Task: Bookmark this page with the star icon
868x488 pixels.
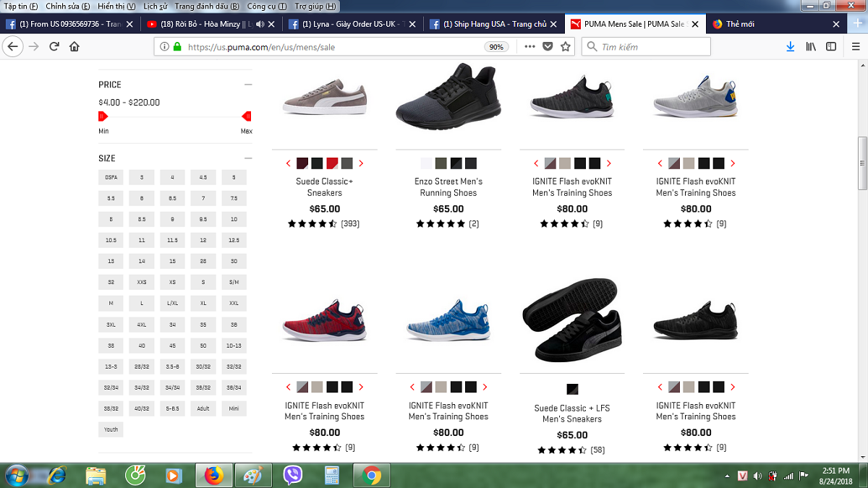Action: [566, 46]
